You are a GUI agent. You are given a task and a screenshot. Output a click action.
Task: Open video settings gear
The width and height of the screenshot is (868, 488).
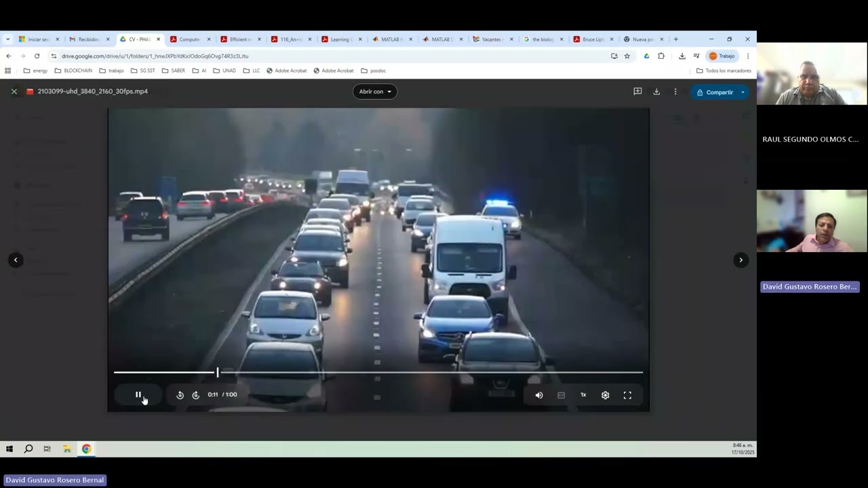[x=606, y=395]
